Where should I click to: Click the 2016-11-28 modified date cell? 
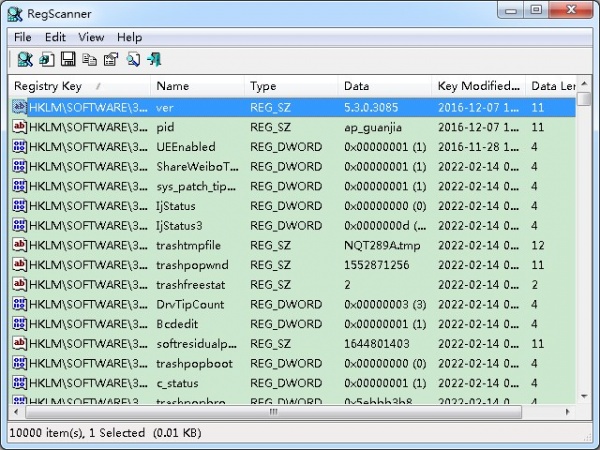478,147
